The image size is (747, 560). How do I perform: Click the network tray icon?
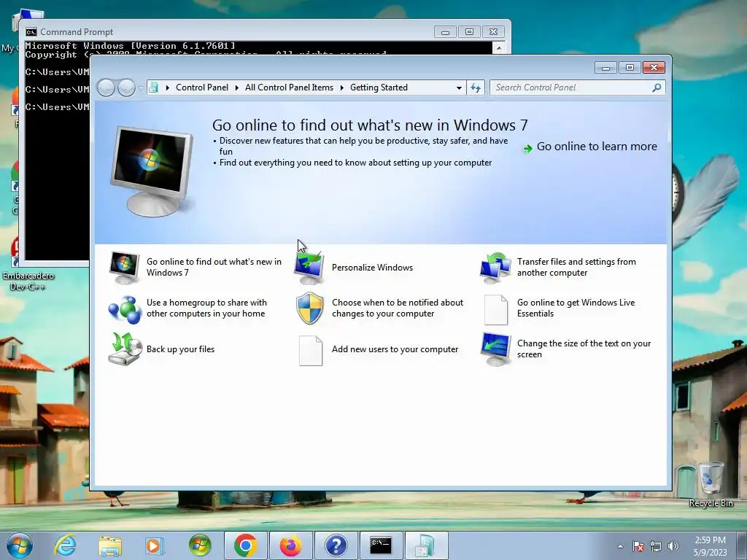tap(656, 546)
